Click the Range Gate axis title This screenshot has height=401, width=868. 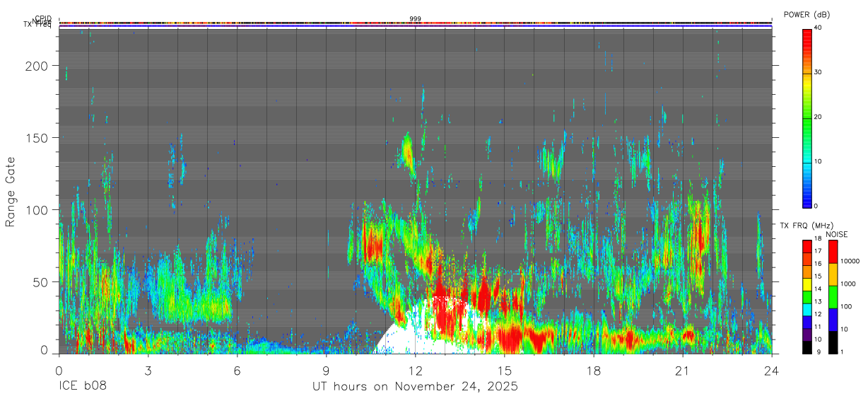(x=11, y=192)
